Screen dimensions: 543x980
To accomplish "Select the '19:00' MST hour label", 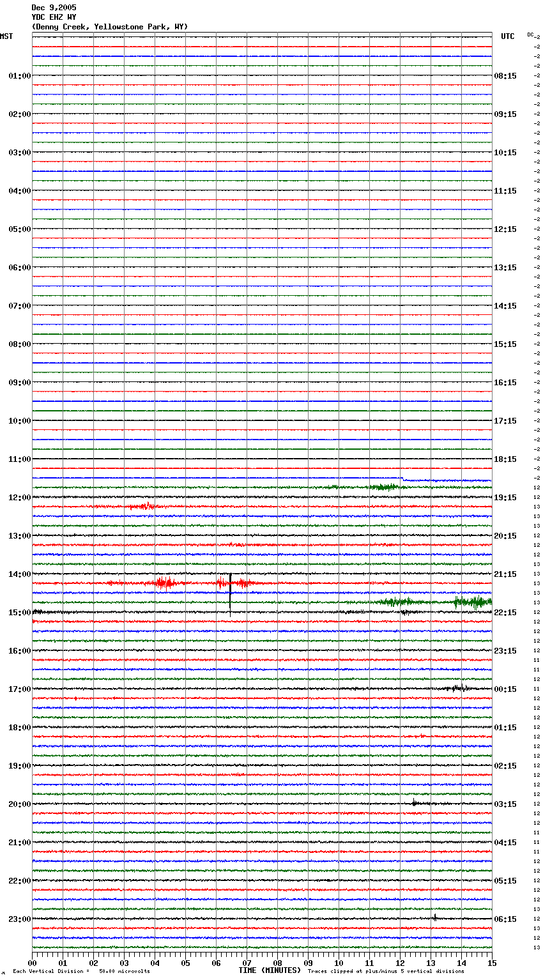I will 20,766.
